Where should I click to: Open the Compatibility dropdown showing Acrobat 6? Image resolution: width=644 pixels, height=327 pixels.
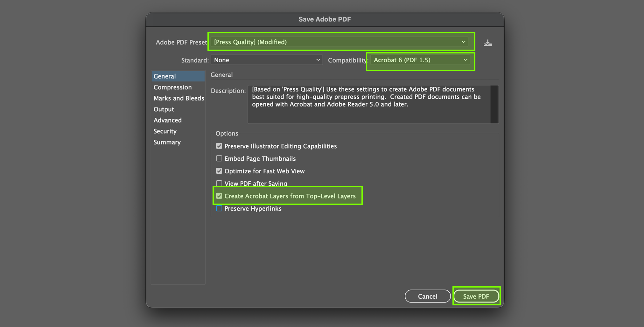pyautogui.click(x=420, y=60)
